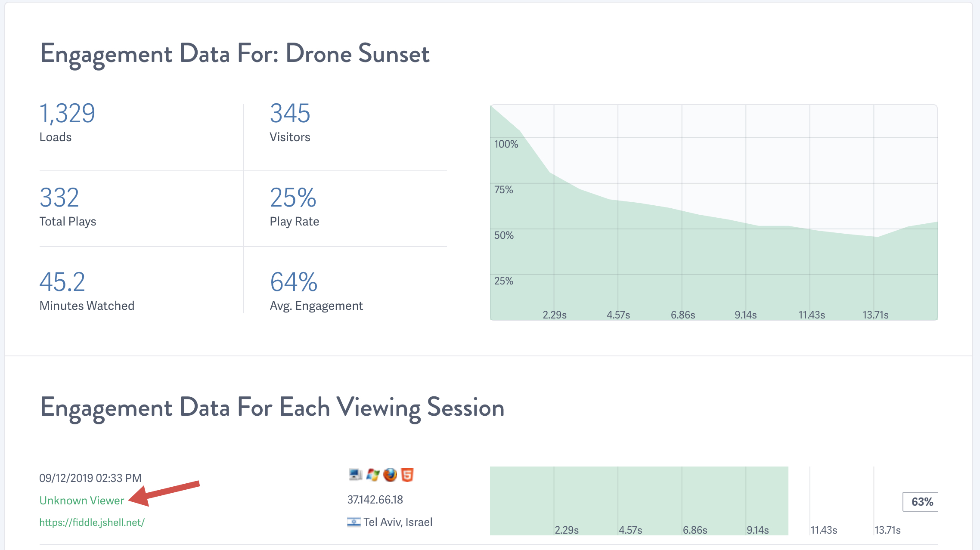Click the Engagement Data For: Drone Sunset heading

coord(235,54)
